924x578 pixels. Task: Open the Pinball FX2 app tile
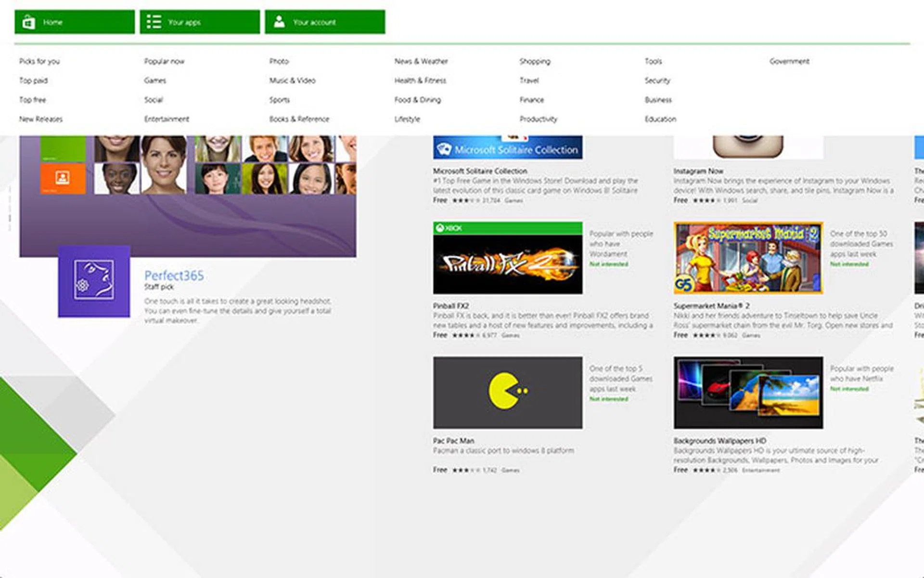coord(507,258)
